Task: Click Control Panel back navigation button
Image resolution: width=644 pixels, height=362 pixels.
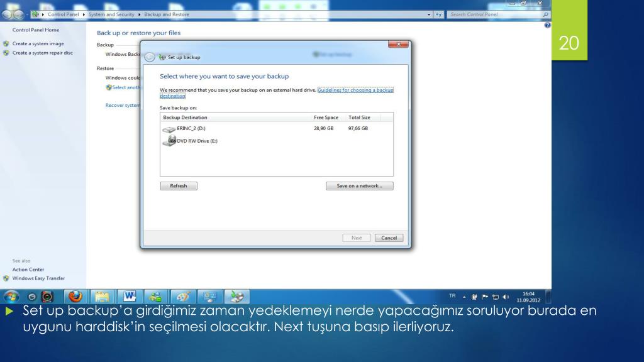Action: (6, 14)
